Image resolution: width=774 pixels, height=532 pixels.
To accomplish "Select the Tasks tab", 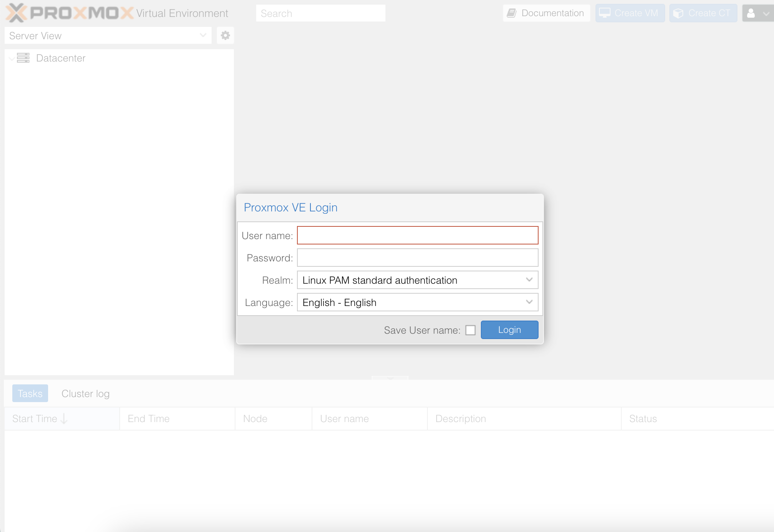I will pyautogui.click(x=30, y=393).
